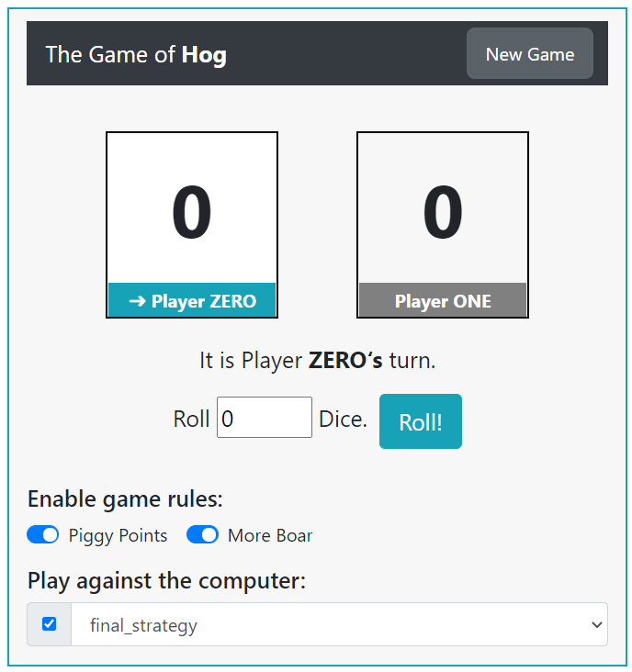Click the Game of Hog title
The height and width of the screenshot is (672, 632).
point(136,54)
